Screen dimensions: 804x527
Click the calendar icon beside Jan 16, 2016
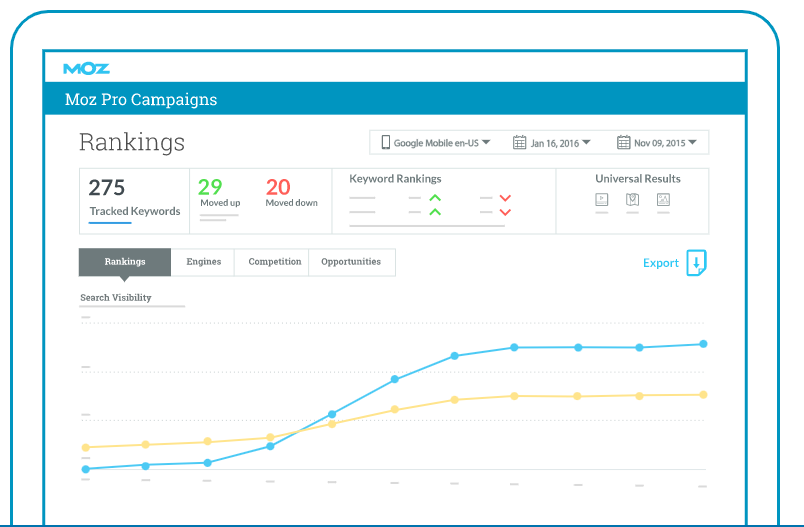click(x=519, y=143)
